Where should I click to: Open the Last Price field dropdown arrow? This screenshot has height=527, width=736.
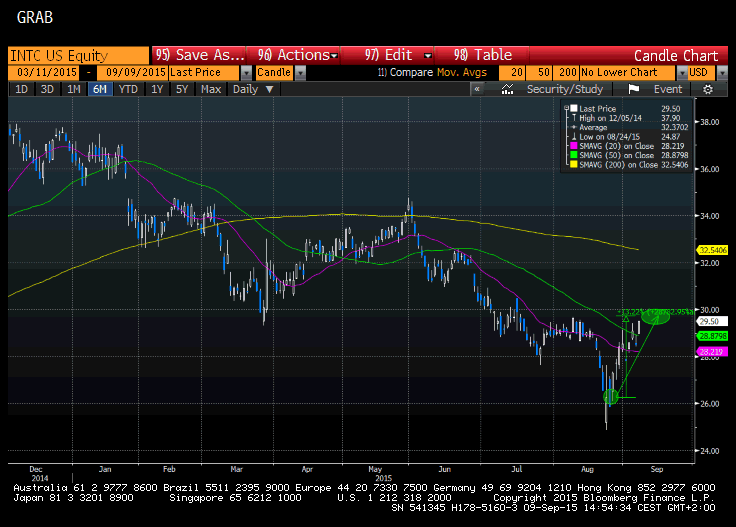pos(246,73)
